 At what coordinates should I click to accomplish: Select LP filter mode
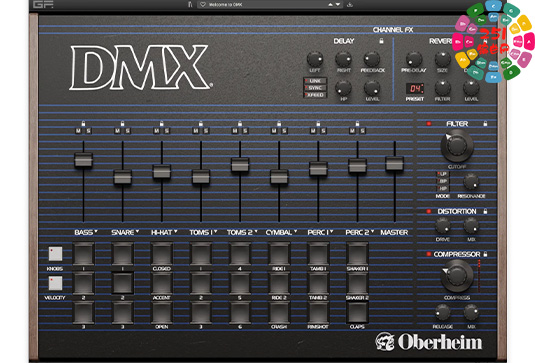443,174
